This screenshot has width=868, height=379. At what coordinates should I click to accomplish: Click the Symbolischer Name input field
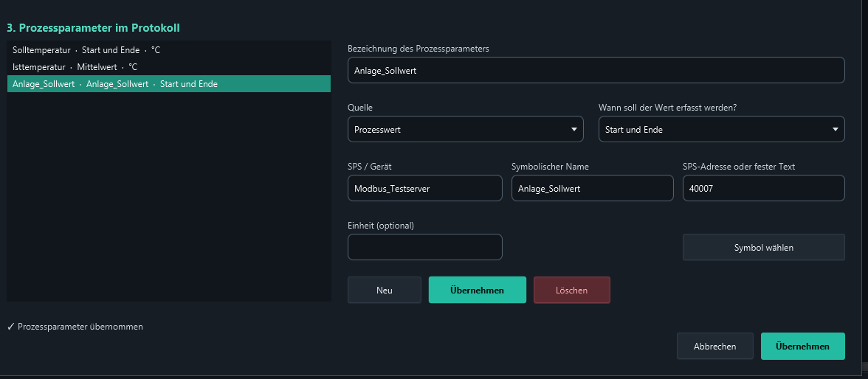click(x=592, y=189)
